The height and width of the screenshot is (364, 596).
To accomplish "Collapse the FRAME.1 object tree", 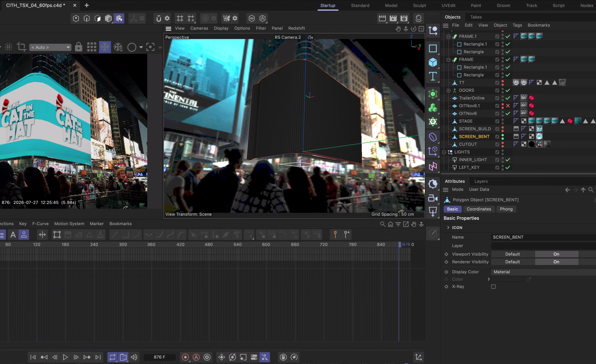I will (448, 36).
